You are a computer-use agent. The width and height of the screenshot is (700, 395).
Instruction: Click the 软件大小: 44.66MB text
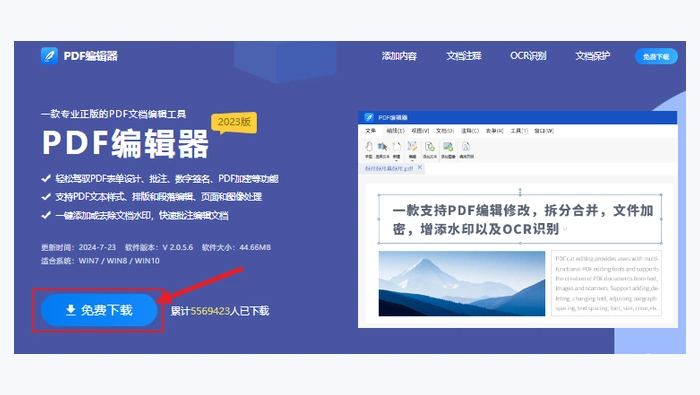tap(236, 247)
